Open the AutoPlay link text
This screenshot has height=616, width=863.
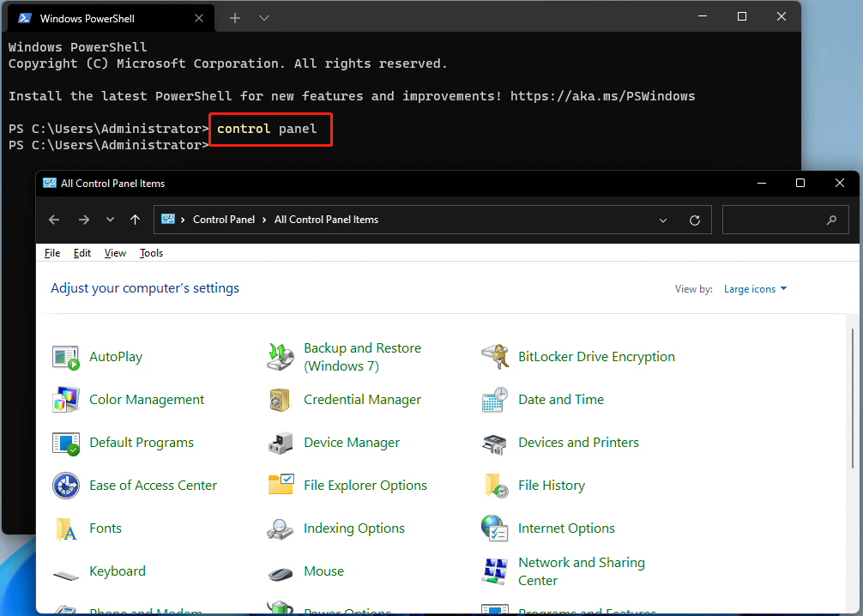click(x=116, y=357)
